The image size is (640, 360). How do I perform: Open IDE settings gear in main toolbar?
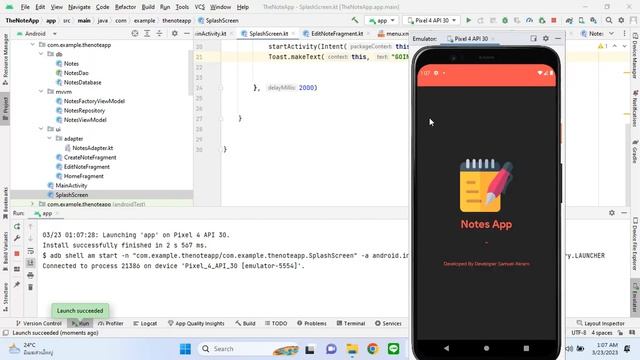(x=621, y=20)
